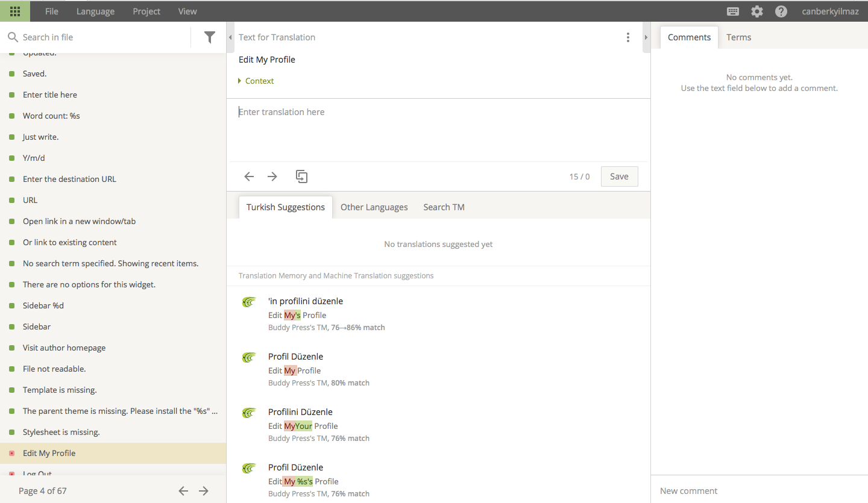Screen dimensions: 868x503
Task: Select string 'File not readable.'
Action: click(113, 369)
